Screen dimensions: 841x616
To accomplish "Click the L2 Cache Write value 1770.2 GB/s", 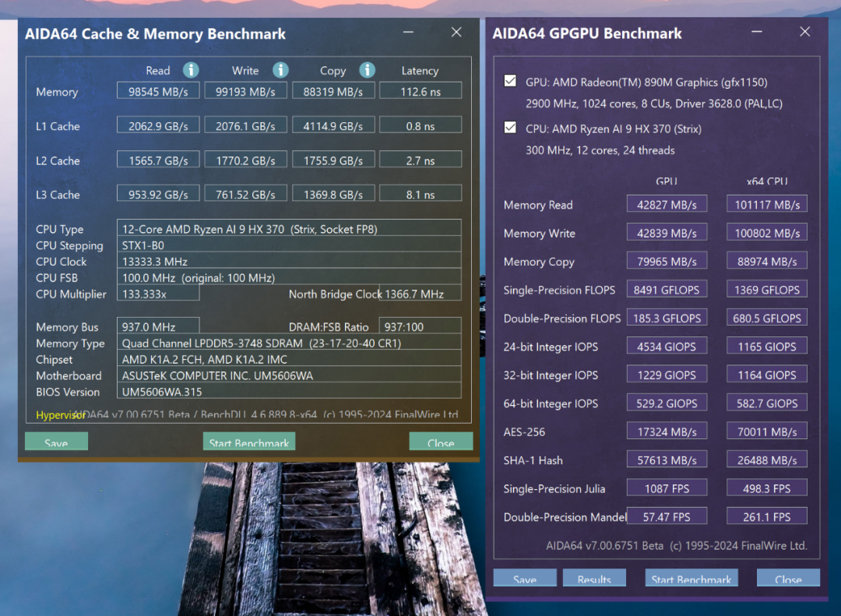I will pyautogui.click(x=245, y=160).
